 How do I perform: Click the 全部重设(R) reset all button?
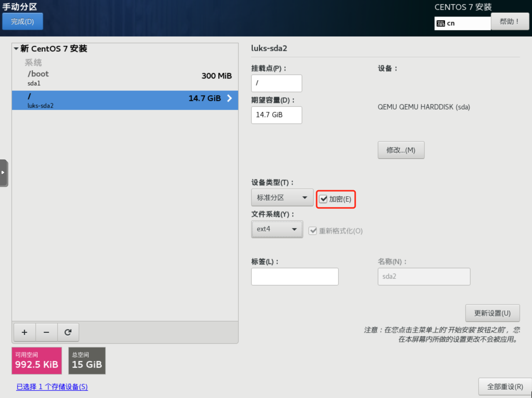tap(505, 387)
